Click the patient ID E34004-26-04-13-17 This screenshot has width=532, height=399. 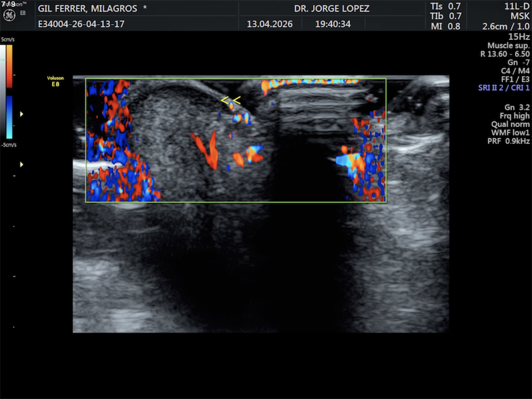(x=81, y=24)
